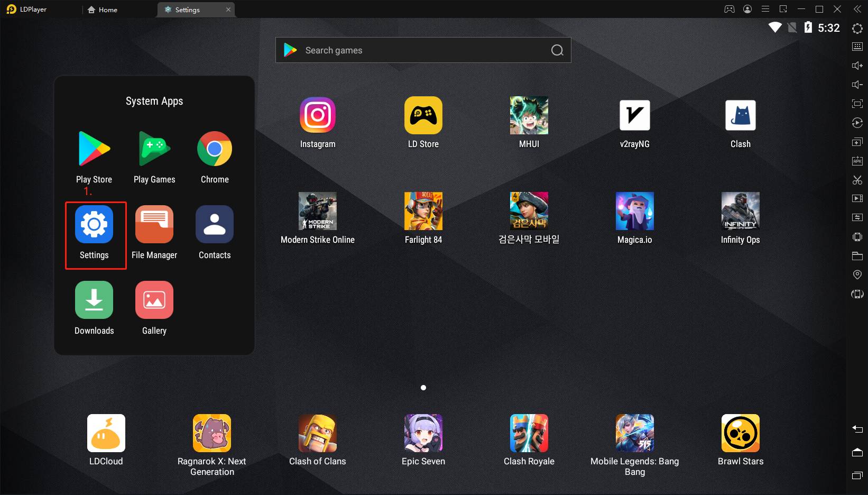Image resolution: width=868 pixels, height=495 pixels.
Task: Click the fullscreen icon in the sidebar
Action: coord(857,104)
